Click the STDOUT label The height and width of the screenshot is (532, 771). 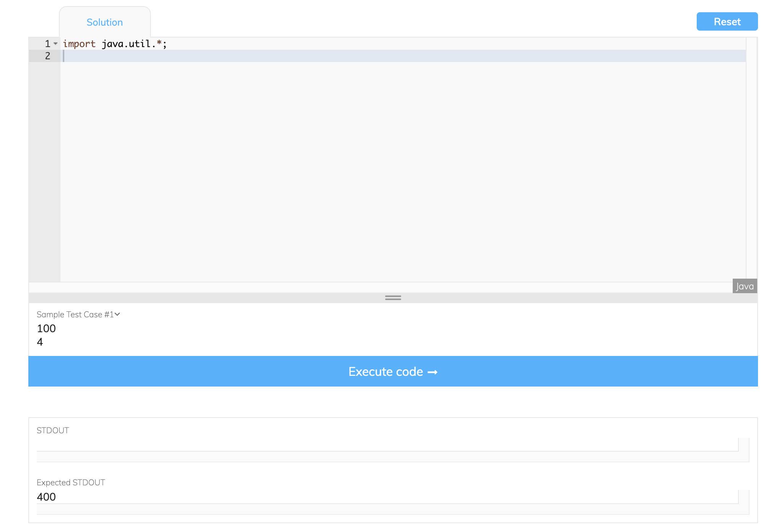point(53,430)
